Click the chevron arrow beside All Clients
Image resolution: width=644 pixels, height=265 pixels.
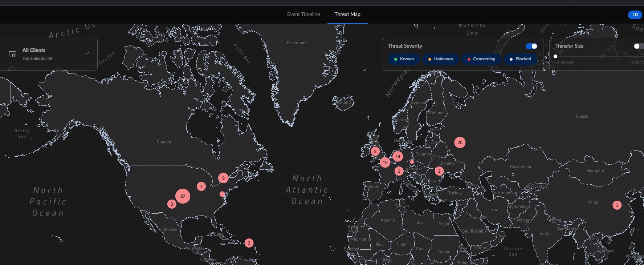pyautogui.click(x=87, y=53)
